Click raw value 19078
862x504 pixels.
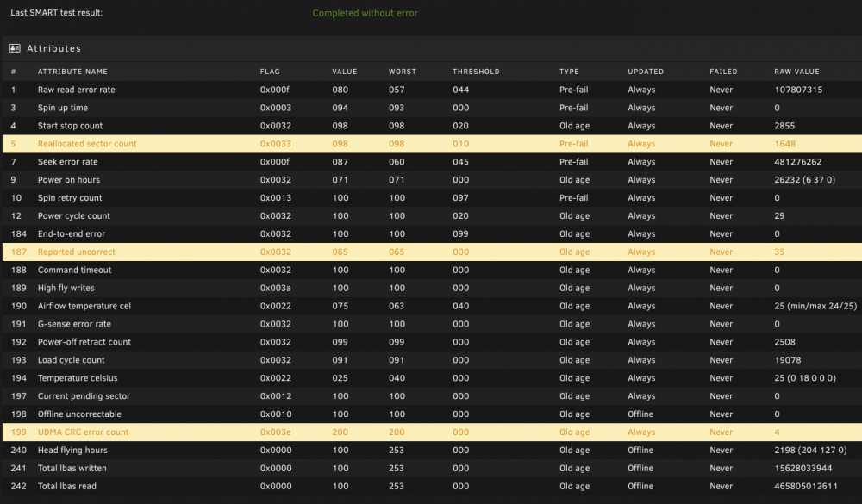pos(787,360)
